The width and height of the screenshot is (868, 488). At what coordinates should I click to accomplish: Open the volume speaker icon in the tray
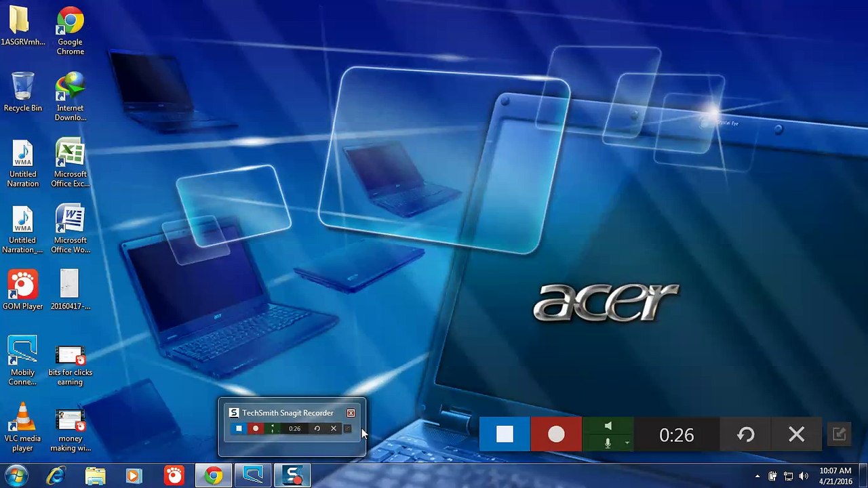coord(804,476)
